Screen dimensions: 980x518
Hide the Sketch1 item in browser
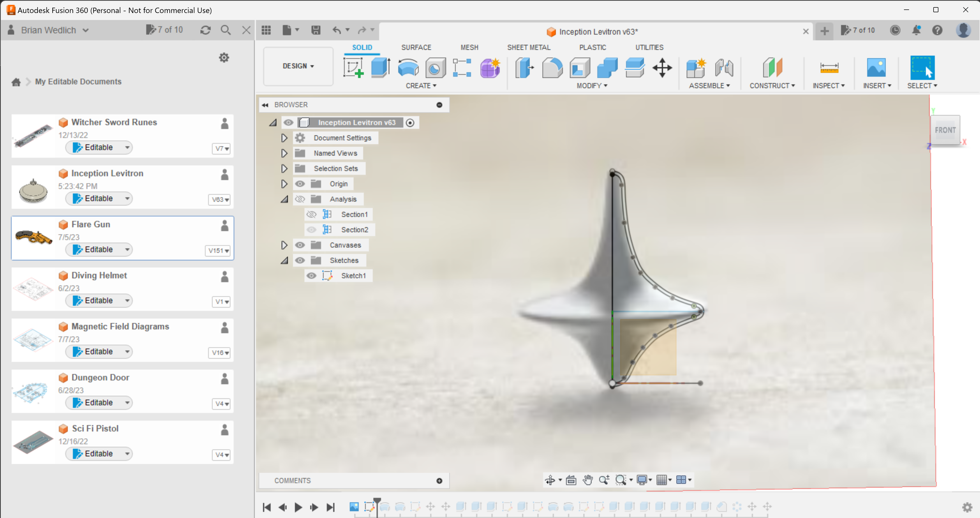[x=311, y=275]
